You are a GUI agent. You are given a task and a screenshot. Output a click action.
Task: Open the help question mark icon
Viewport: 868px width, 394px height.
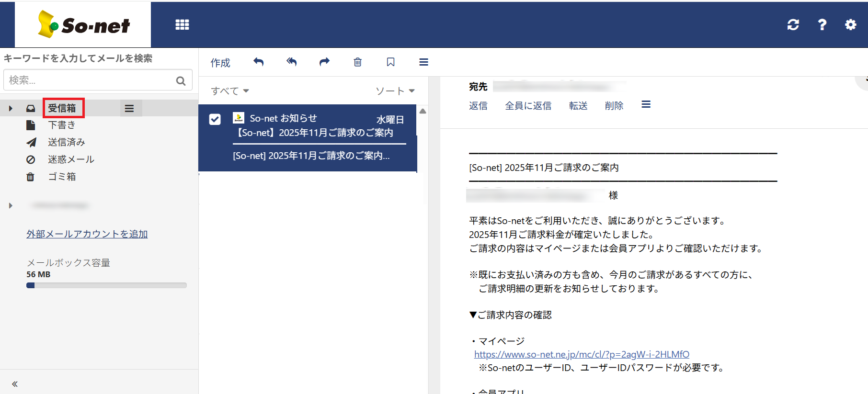(822, 25)
